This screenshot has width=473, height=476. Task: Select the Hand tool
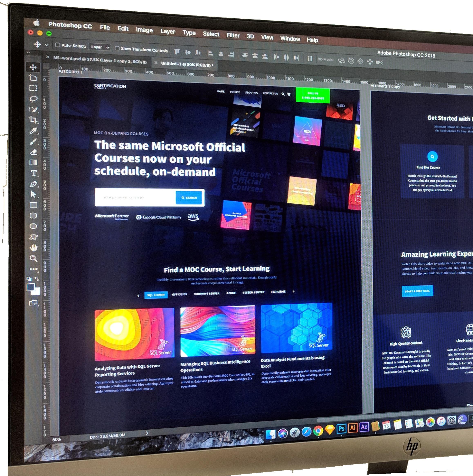[34, 248]
